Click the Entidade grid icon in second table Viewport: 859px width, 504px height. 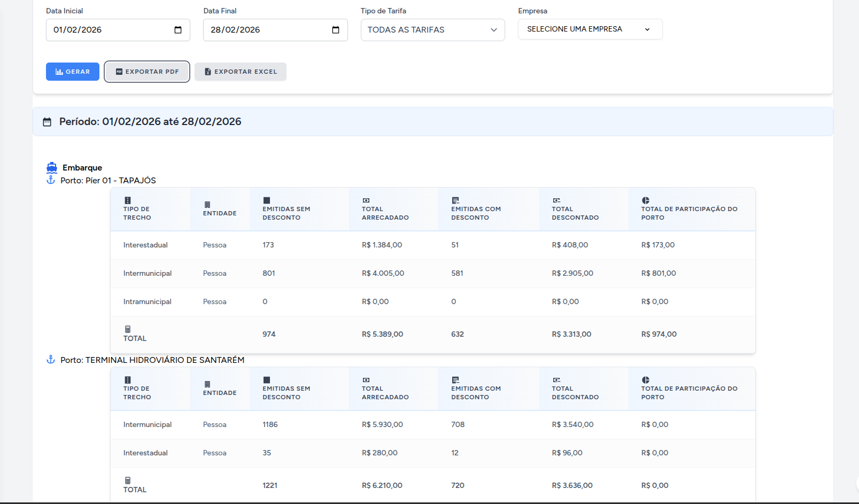[207, 384]
